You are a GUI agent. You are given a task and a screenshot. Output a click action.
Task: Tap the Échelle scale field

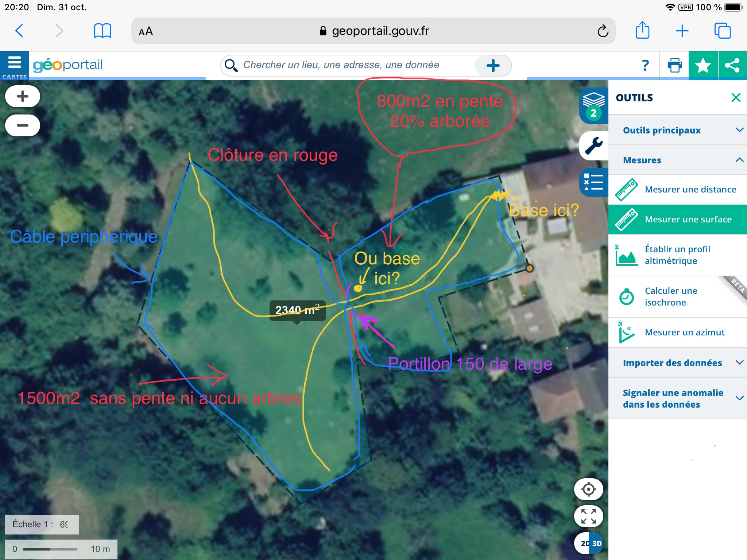(42, 524)
